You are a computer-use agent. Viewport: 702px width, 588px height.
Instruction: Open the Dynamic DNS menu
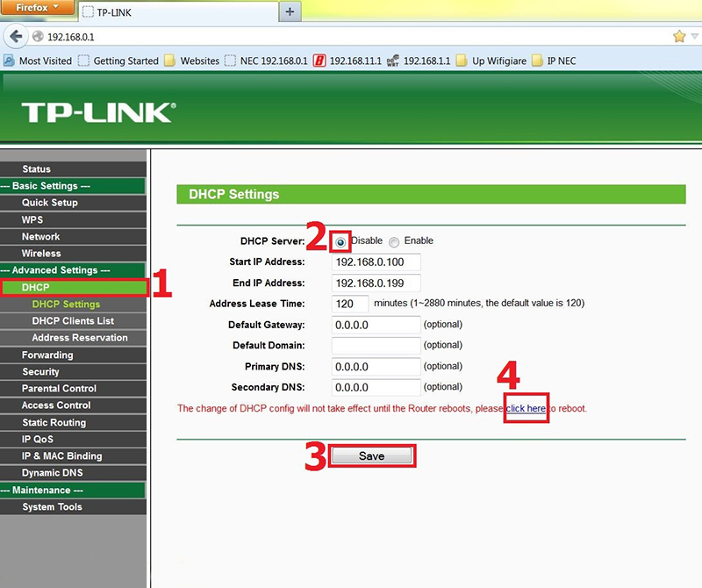(73, 473)
